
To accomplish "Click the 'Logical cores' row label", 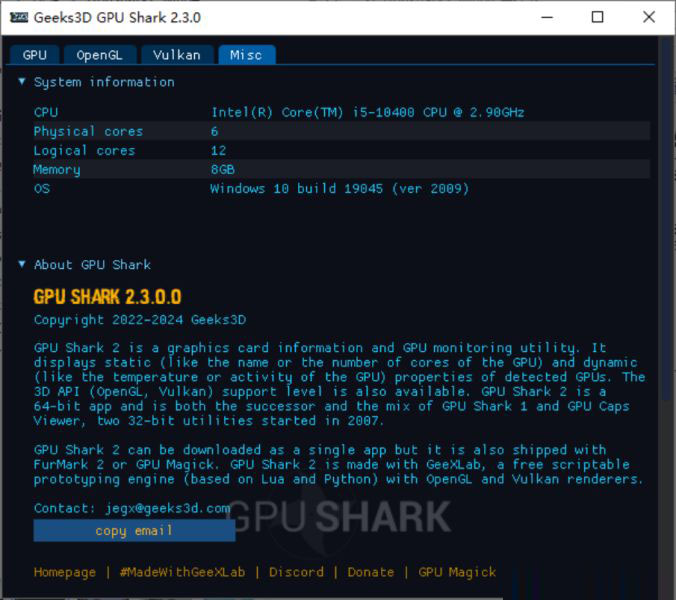I will click(84, 150).
